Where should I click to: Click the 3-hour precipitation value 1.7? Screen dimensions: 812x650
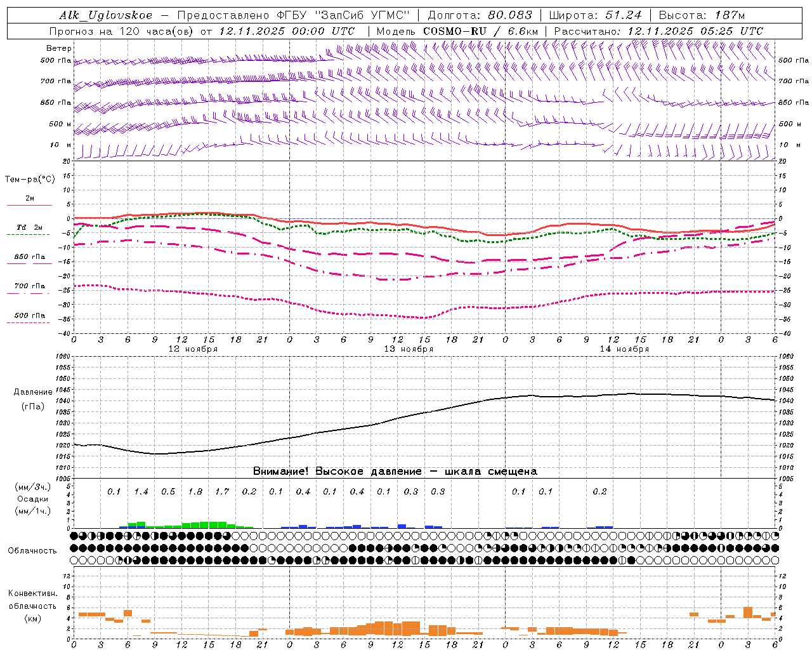pyautogui.click(x=222, y=492)
